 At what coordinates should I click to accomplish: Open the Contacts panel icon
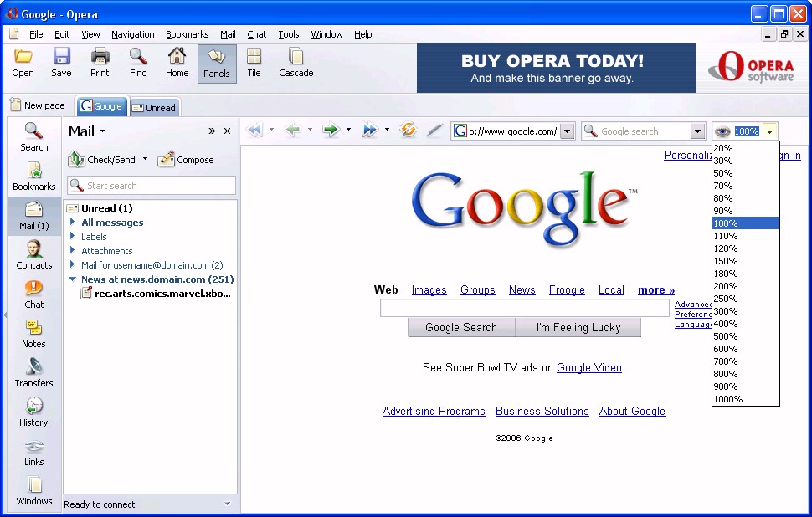[x=34, y=249]
